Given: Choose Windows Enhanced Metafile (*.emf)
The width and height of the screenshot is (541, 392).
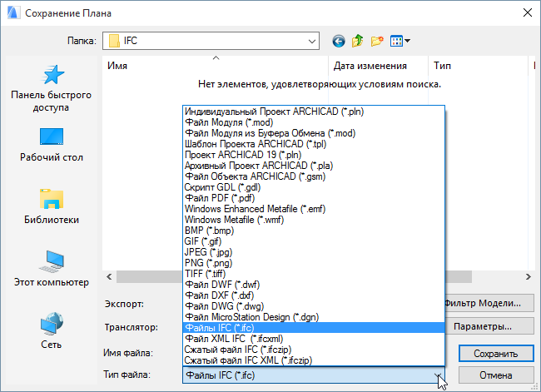Looking at the screenshot, I should 314,209.
